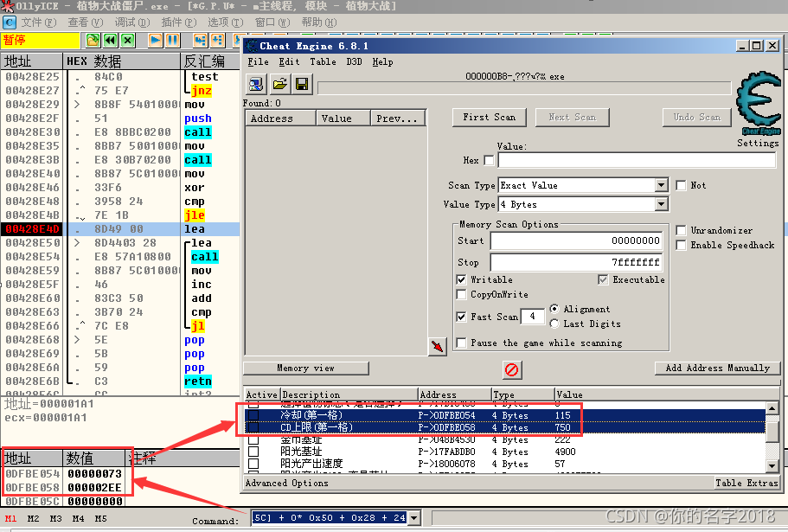Click OllyICE run play icon
788x532 pixels.
(156, 40)
